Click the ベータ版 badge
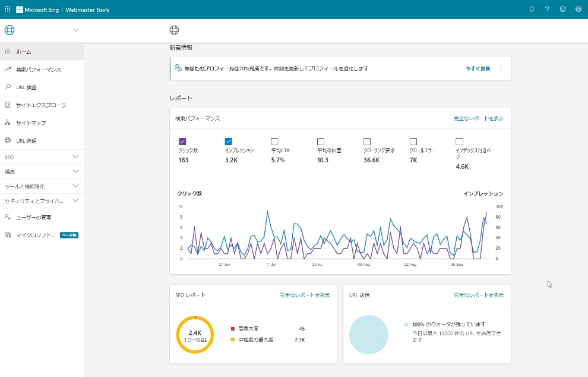588x377 pixels. [69, 235]
